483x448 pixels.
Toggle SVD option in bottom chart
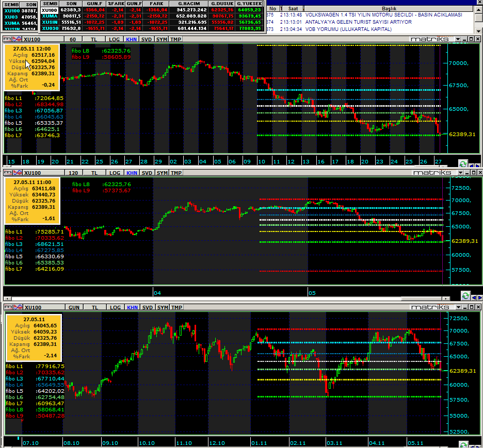point(147,307)
